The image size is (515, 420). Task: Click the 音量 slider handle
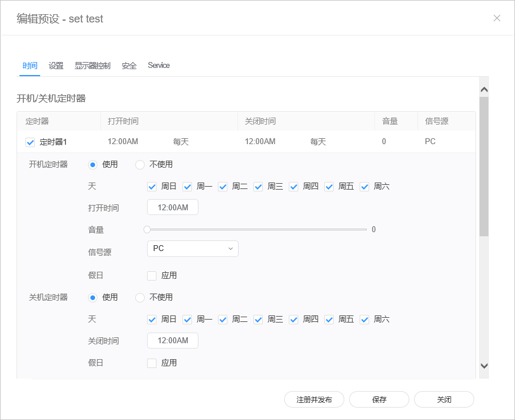[147, 229]
